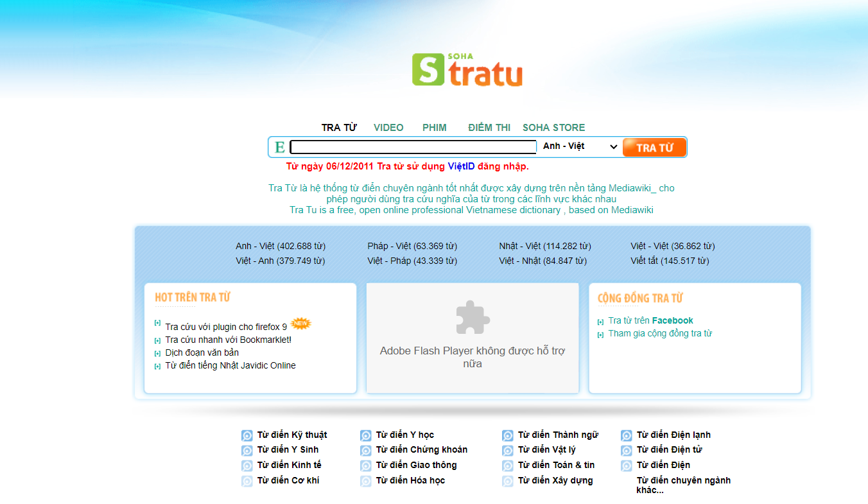Click the green E language icon
The height and width of the screenshot is (504, 868).
pos(280,148)
